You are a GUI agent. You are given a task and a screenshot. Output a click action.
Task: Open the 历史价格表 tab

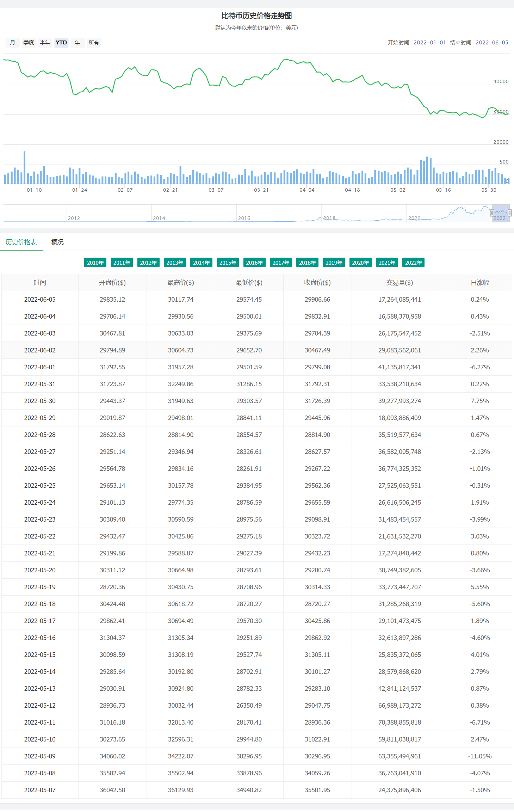click(x=21, y=242)
